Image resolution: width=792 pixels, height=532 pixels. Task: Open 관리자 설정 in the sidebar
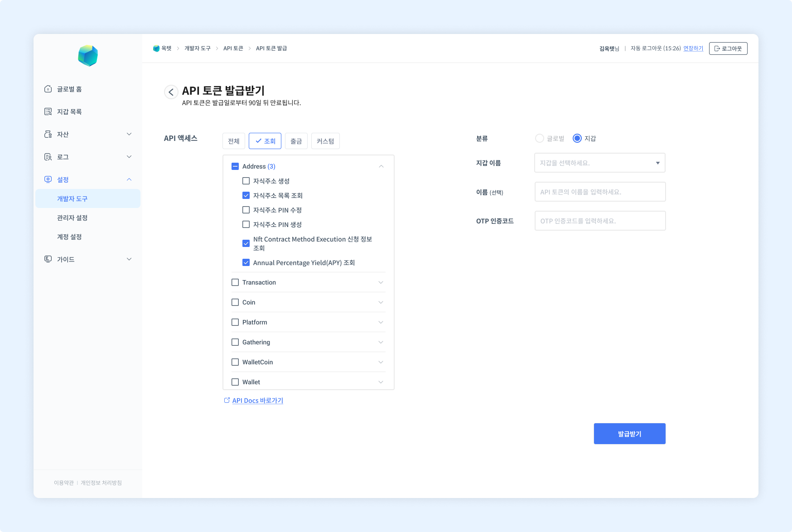[72, 218]
